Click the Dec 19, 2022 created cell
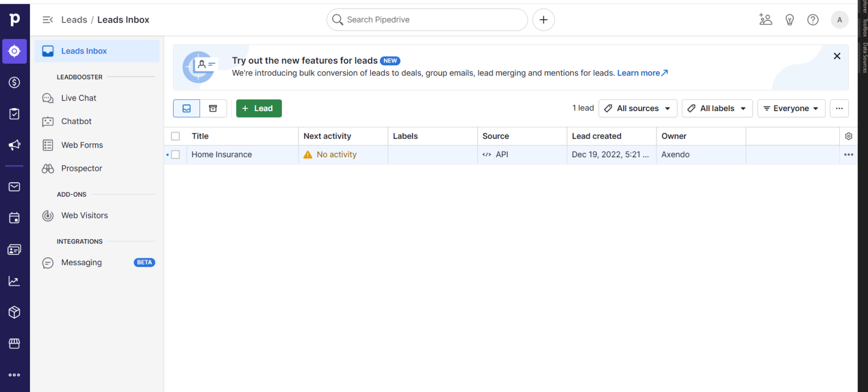 (612, 155)
